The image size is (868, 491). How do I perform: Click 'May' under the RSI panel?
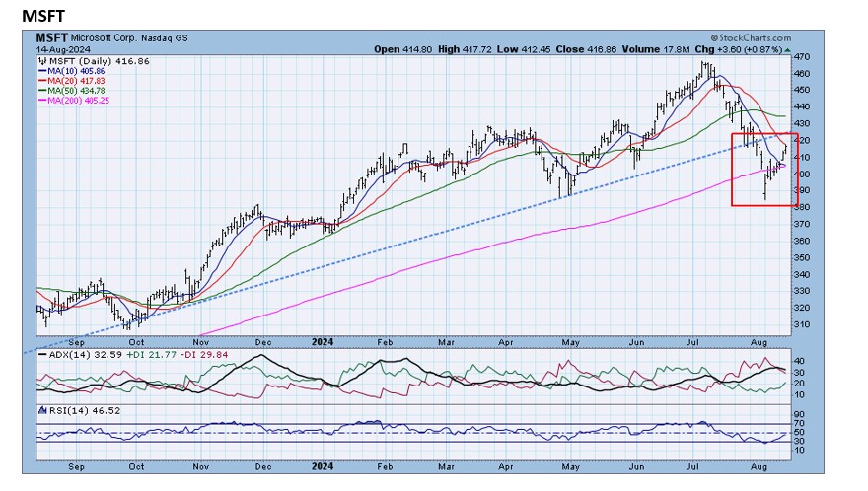(570, 466)
